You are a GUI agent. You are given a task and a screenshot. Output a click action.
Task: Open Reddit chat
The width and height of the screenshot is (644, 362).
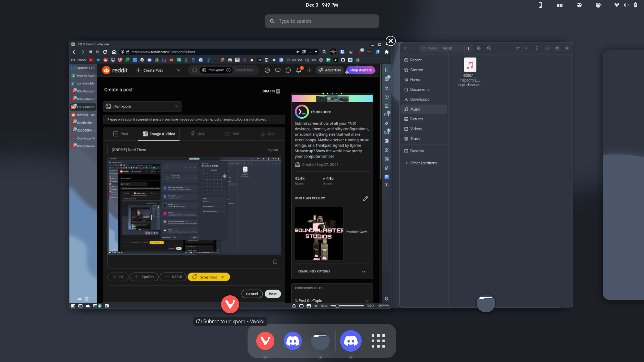coord(288,70)
